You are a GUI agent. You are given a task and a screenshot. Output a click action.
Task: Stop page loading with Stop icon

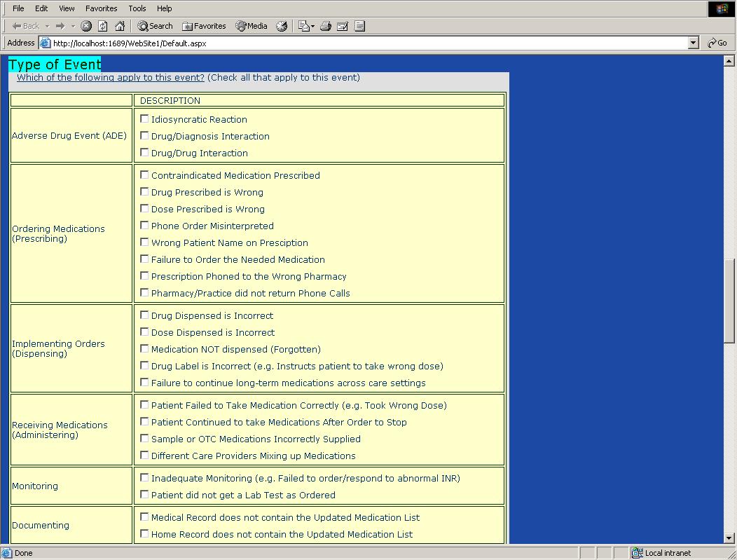[86, 27]
